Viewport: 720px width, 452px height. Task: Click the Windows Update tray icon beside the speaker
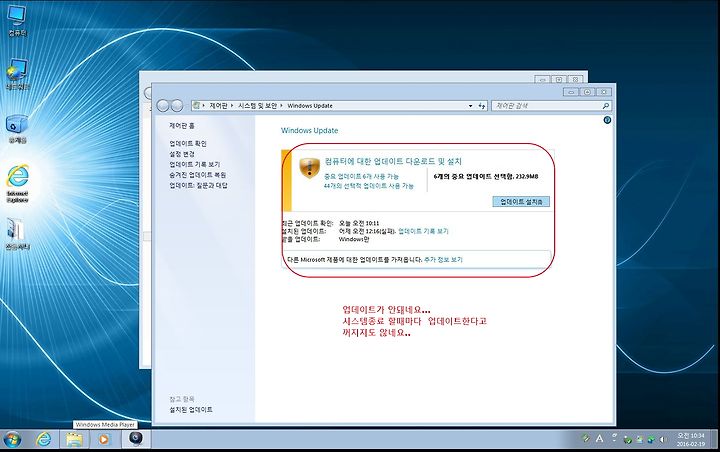point(651,440)
